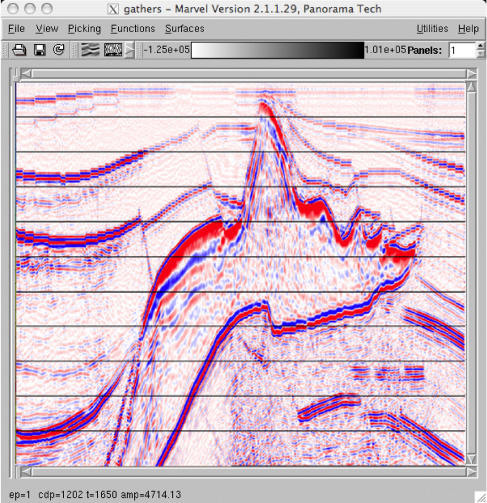Image resolution: width=487 pixels, height=503 pixels.
Task: Click status bar text cdp=1202
Action: click(x=61, y=494)
